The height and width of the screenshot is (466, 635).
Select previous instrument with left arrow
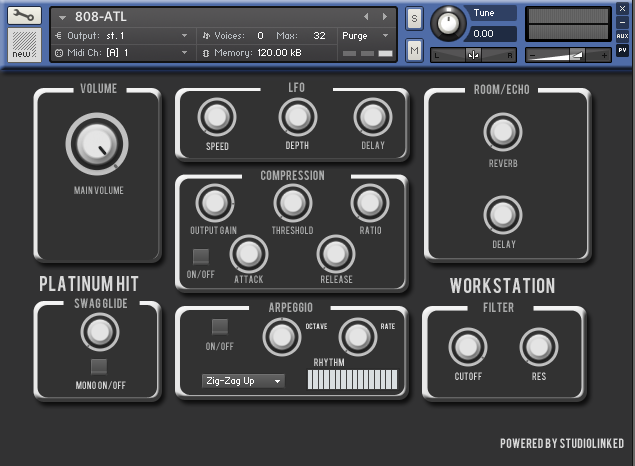click(366, 17)
